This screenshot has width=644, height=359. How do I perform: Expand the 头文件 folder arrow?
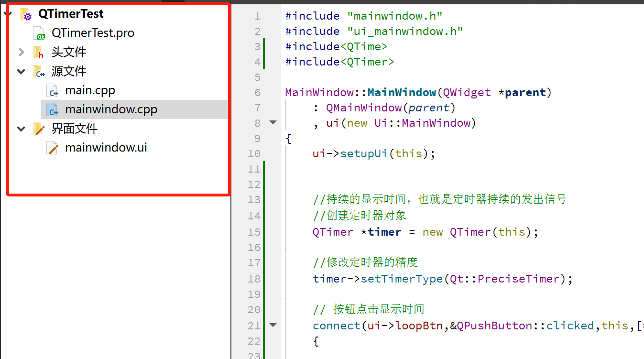tap(21, 52)
